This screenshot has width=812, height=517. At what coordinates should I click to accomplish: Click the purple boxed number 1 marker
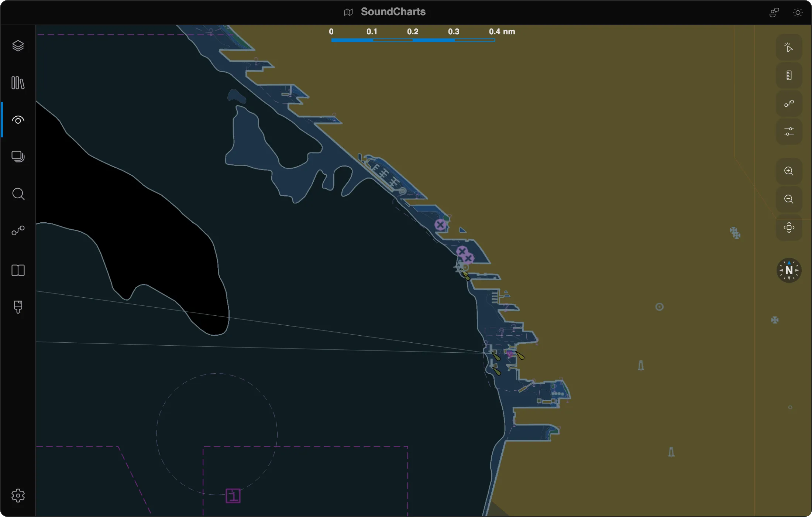tap(233, 496)
